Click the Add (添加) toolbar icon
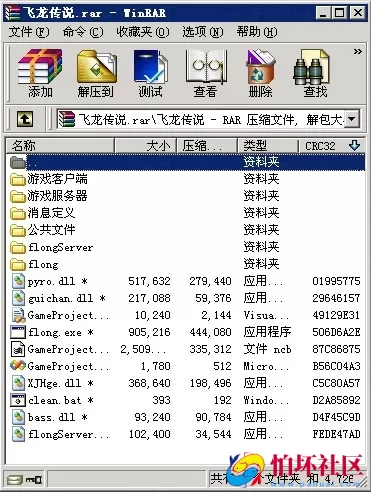 [x=40, y=67]
